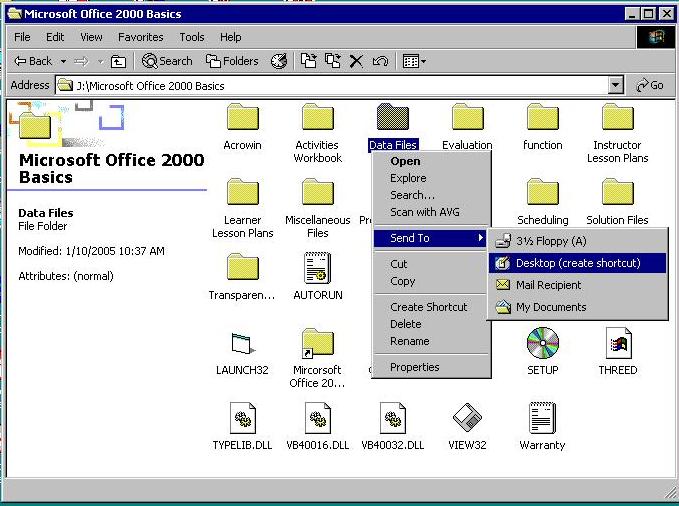Select the Transparen... folder

tap(242, 276)
